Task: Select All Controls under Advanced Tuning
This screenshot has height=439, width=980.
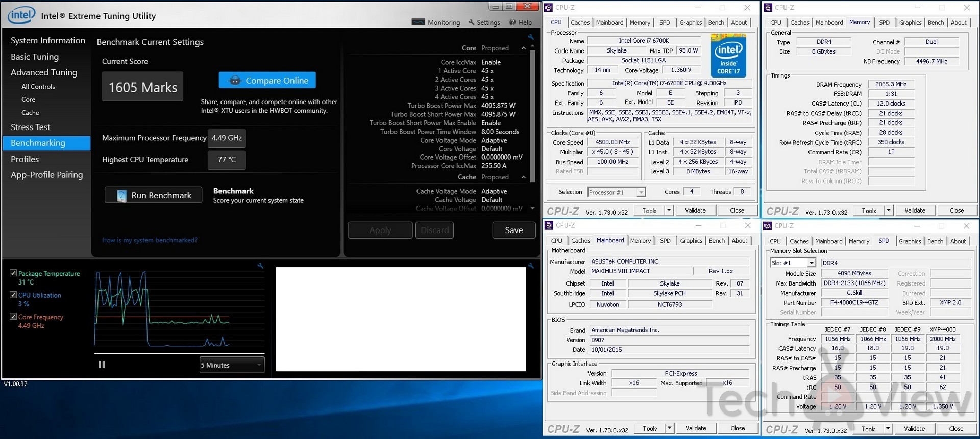Action: pyautogui.click(x=38, y=87)
